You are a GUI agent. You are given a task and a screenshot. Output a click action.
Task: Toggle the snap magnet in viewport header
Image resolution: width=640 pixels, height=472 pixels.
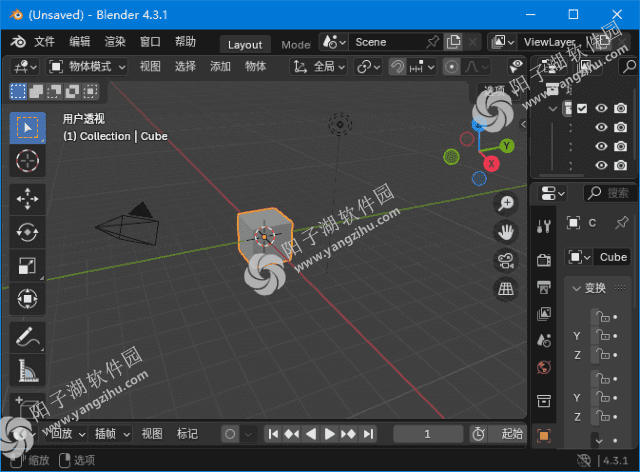pos(397,67)
